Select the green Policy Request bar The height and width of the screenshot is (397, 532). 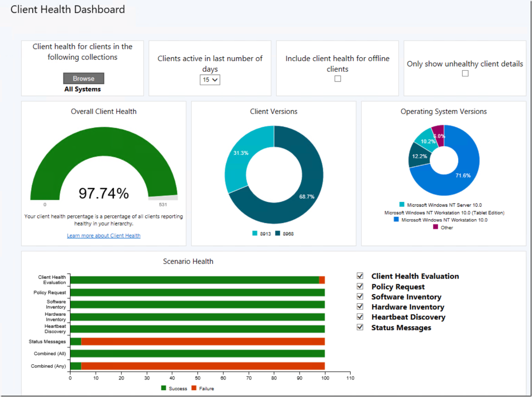pyautogui.click(x=197, y=293)
